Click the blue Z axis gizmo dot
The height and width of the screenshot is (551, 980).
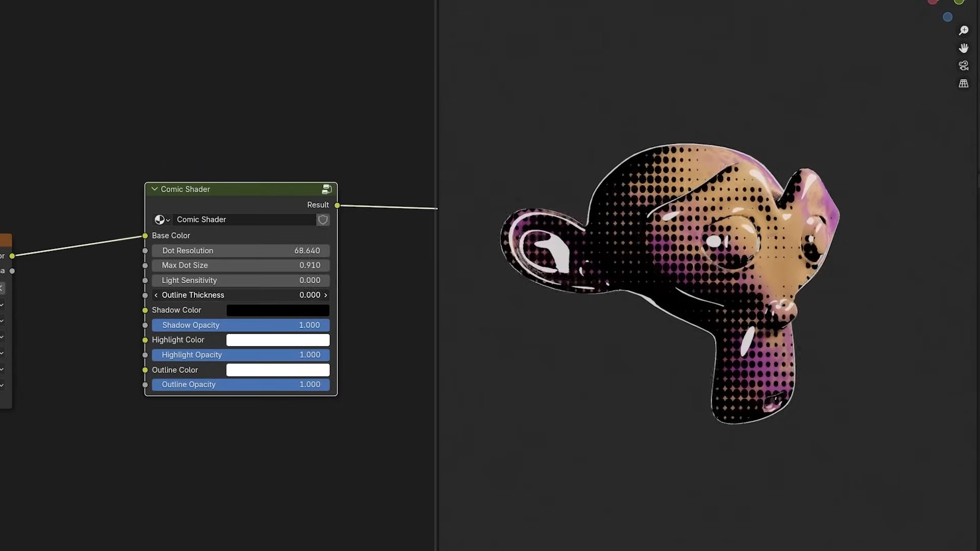coord(947,17)
